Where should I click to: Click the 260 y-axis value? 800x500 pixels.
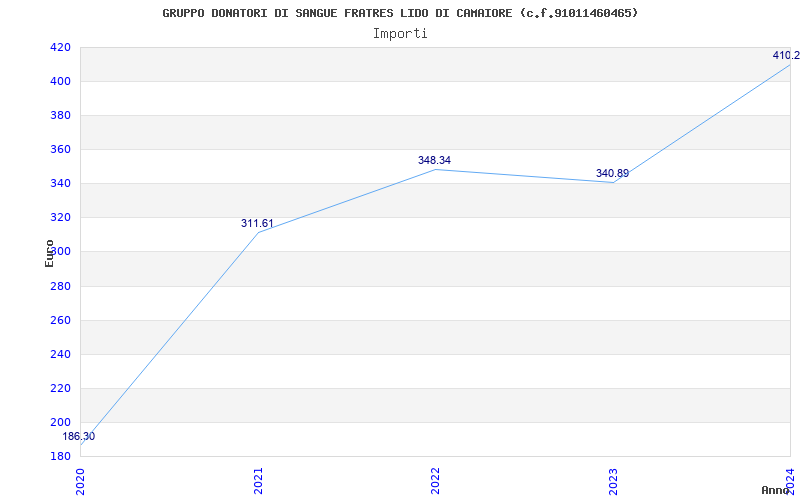[x=60, y=321]
